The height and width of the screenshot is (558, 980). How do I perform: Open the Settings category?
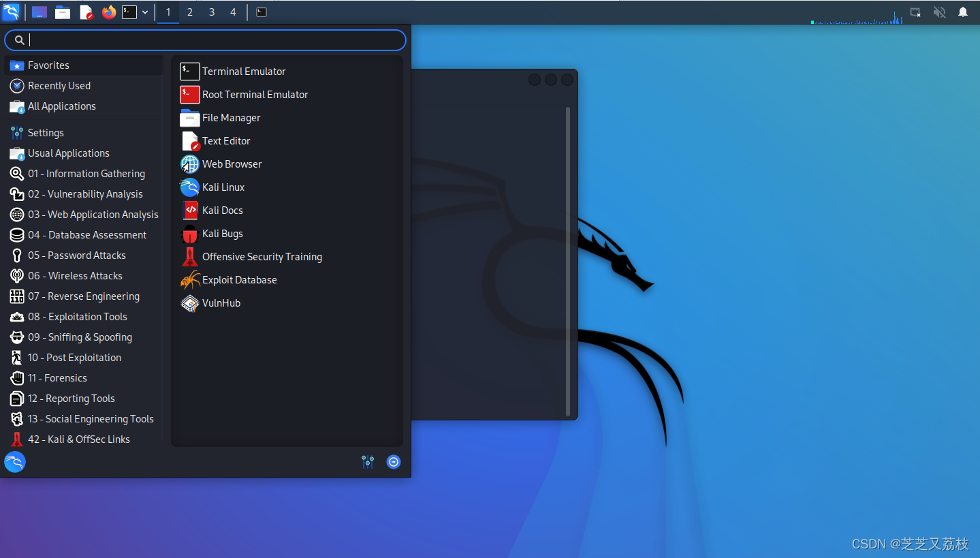(84, 133)
